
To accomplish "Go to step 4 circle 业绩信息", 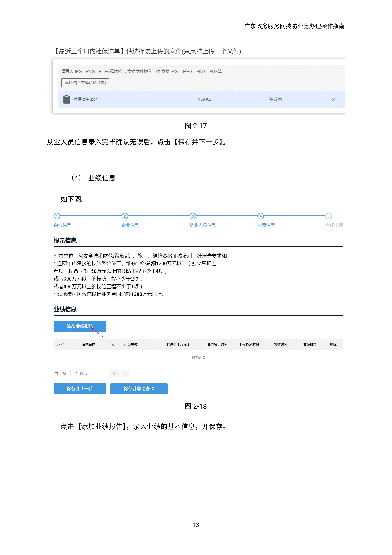I will [261, 216].
